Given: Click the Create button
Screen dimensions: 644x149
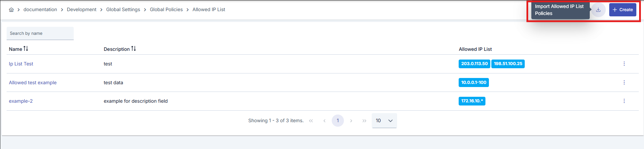Looking at the screenshot, I should point(622,10).
